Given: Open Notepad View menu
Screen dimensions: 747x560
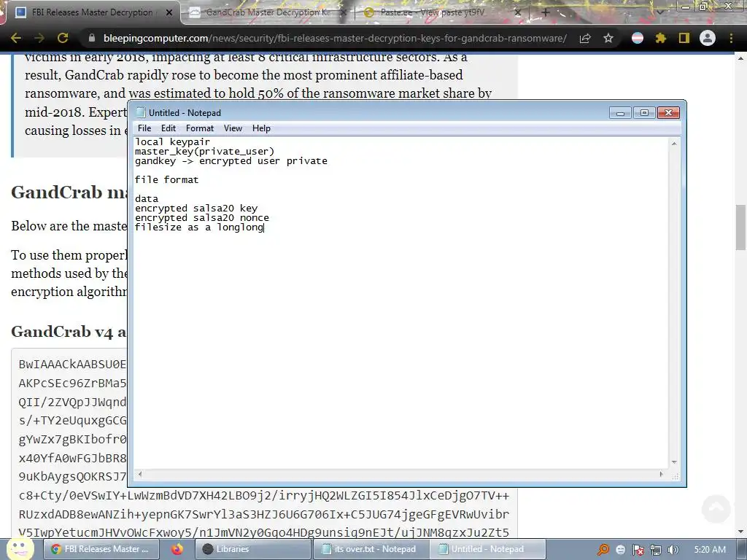Looking at the screenshot, I should pyautogui.click(x=233, y=128).
